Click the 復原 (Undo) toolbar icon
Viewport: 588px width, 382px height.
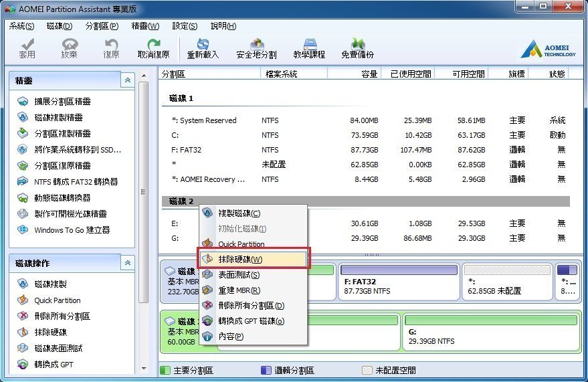tap(111, 49)
